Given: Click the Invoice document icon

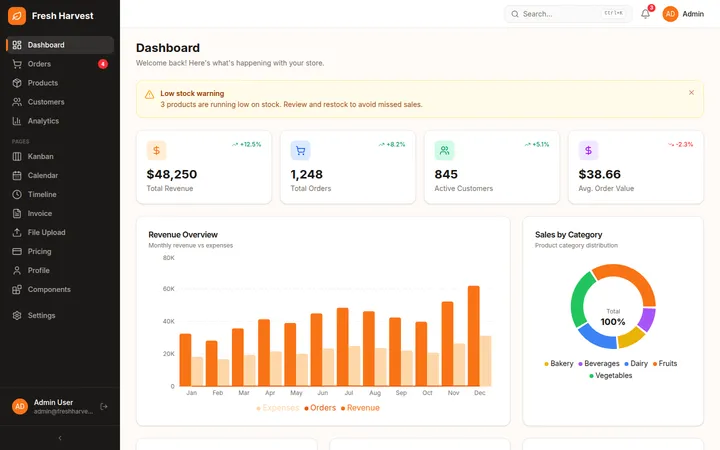Looking at the screenshot, I should pyautogui.click(x=17, y=214).
